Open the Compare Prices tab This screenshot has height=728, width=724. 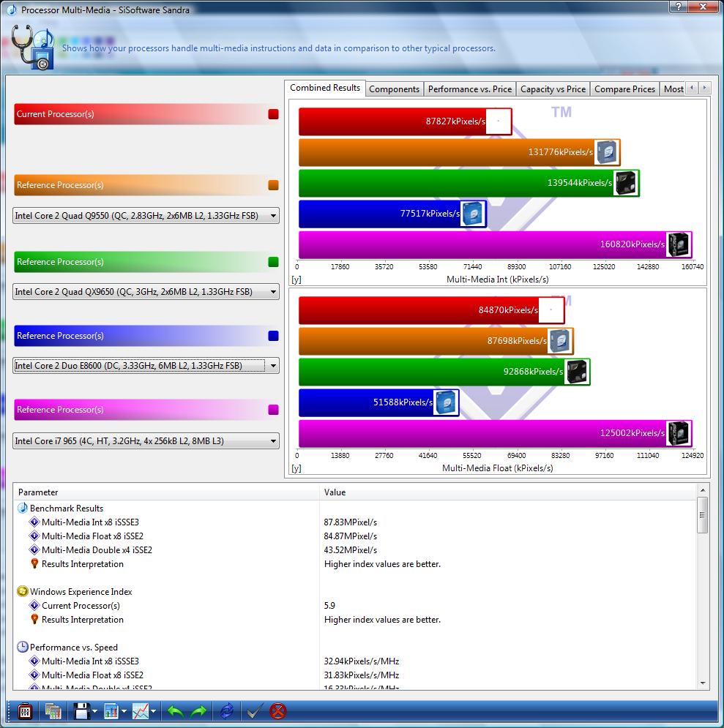pos(624,89)
